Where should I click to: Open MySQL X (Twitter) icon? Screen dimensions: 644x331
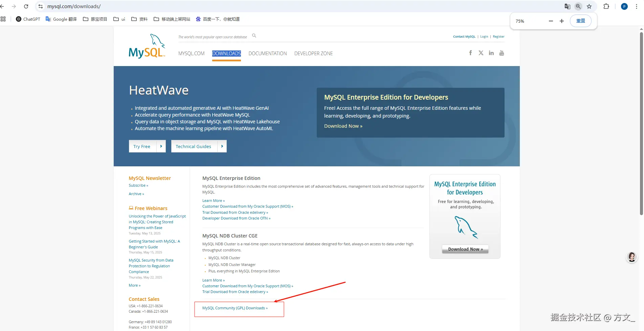click(x=481, y=53)
